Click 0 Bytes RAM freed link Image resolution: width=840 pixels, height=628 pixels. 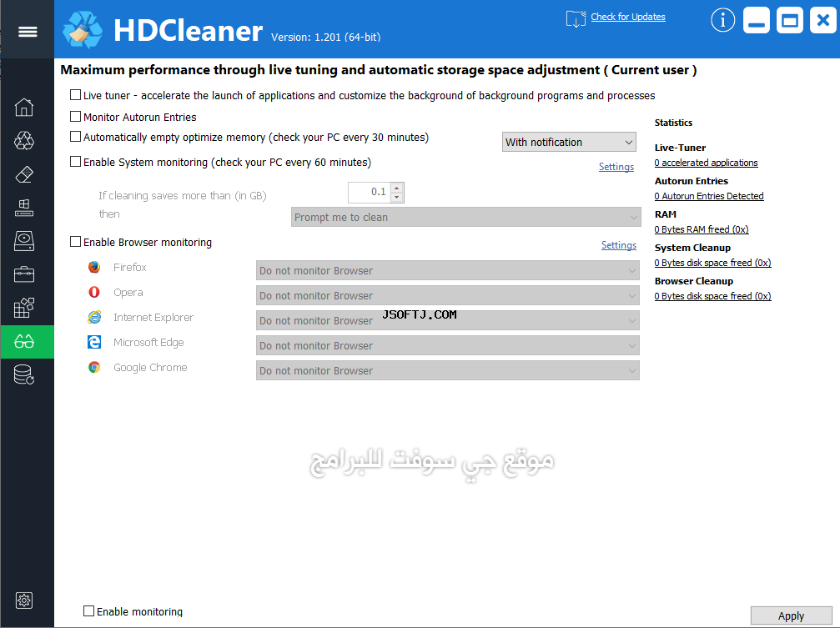click(x=702, y=229)
